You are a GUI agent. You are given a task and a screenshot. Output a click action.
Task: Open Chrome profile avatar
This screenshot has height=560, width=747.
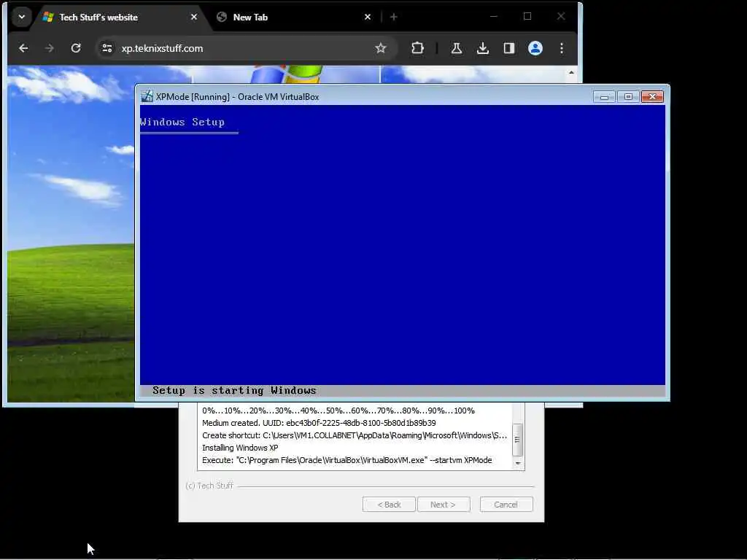click(535, 48)
